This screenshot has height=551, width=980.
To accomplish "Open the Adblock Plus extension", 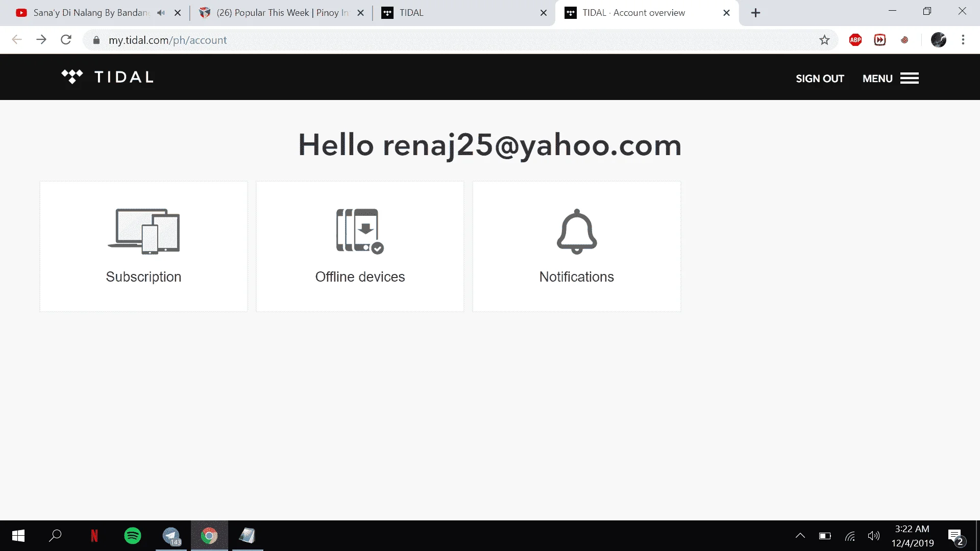I will pyautogui.click(x=855, y=40).
